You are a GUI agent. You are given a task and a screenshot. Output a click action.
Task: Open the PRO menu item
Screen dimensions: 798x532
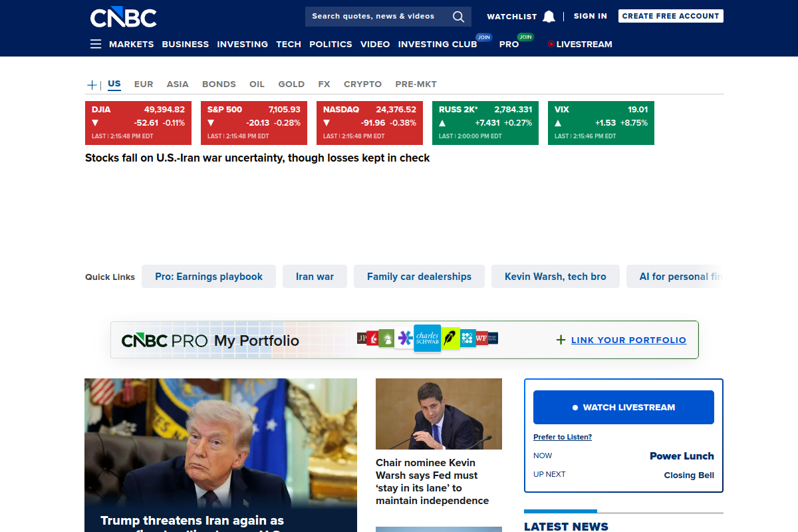click(x=509, y=45)
